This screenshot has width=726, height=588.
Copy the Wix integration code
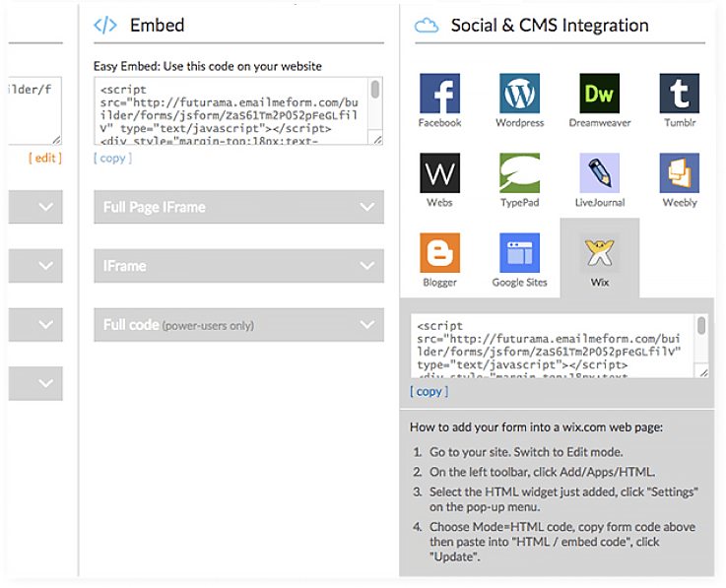[429, 392]
